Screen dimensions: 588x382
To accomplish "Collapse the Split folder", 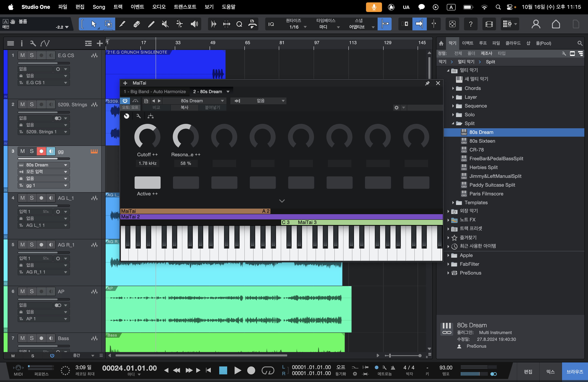I will (x=453, y=123).
